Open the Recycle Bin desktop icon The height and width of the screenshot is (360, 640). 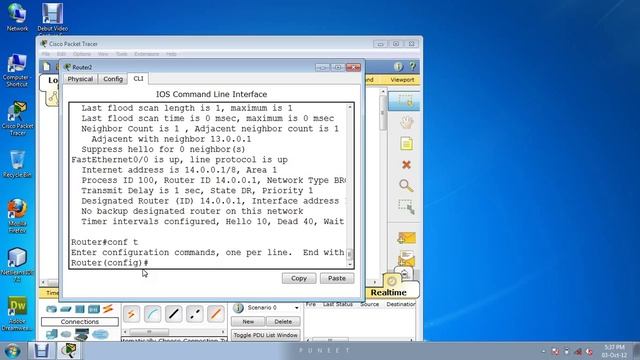17,164
